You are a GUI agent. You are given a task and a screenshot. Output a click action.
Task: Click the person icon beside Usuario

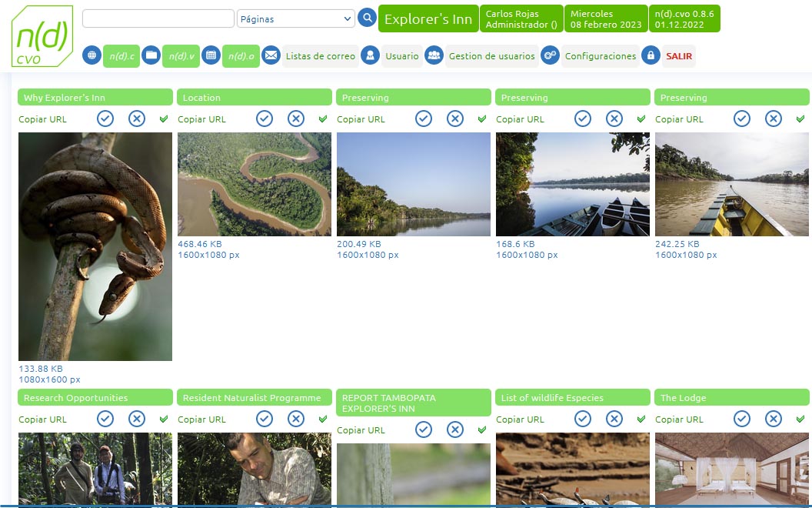point(371,55)
